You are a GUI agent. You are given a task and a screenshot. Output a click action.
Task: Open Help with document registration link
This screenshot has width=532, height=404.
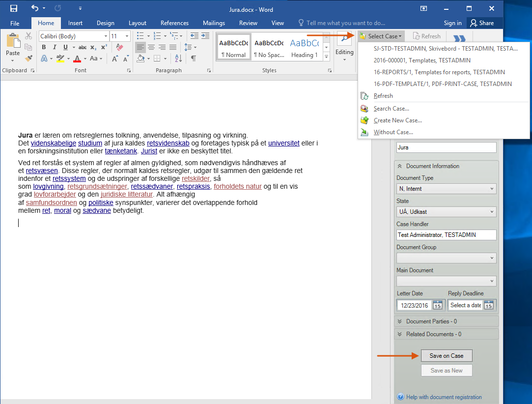[x=444, y=397]
